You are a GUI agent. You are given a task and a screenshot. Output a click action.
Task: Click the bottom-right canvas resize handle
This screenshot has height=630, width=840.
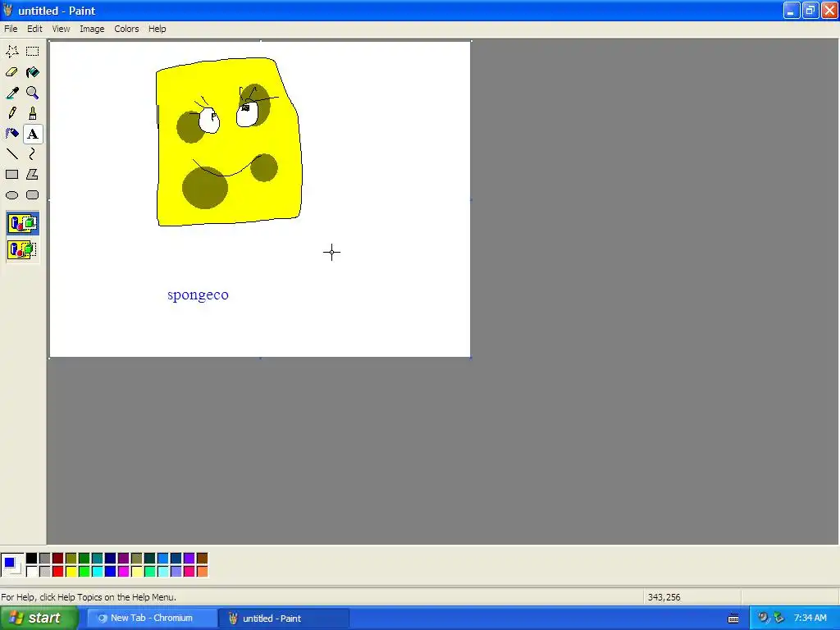[471, 358]
